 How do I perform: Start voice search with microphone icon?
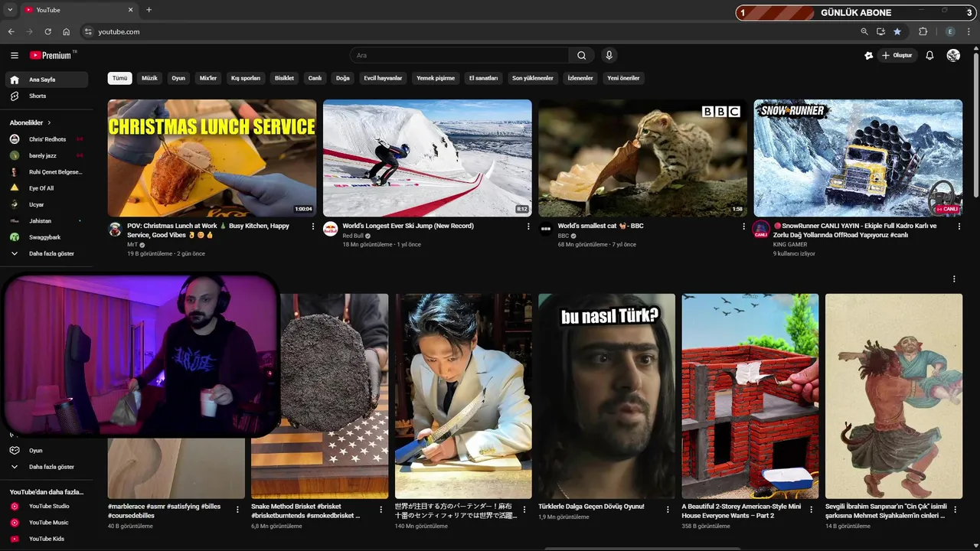tap(609, 55)
